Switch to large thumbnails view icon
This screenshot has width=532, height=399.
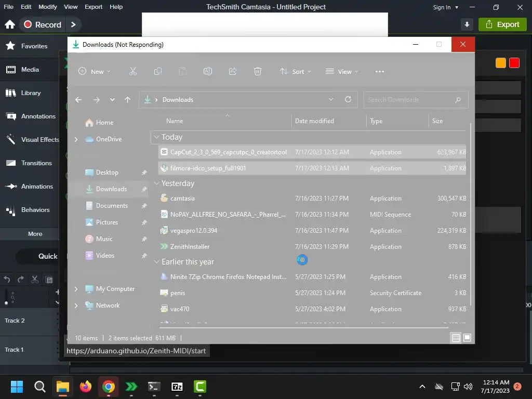467,338
